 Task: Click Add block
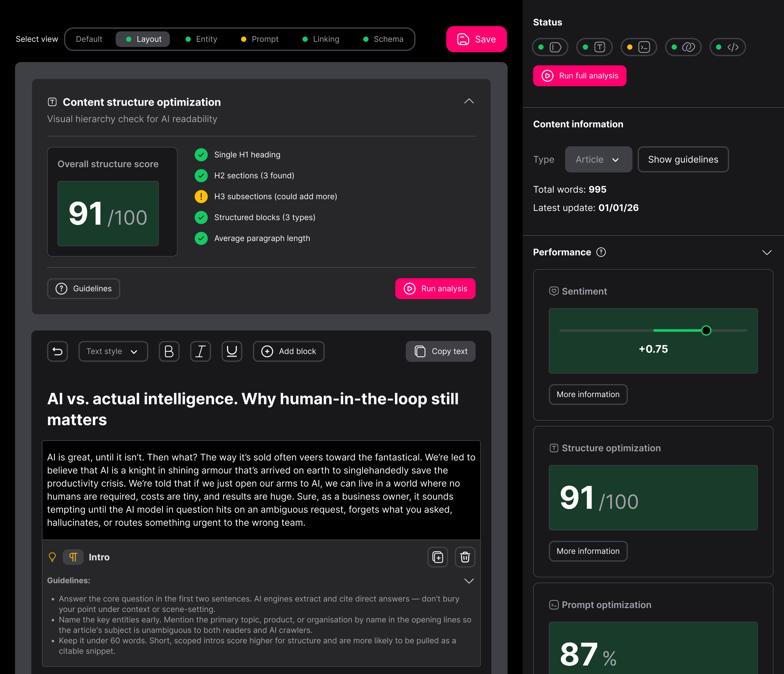pos(289,351)
